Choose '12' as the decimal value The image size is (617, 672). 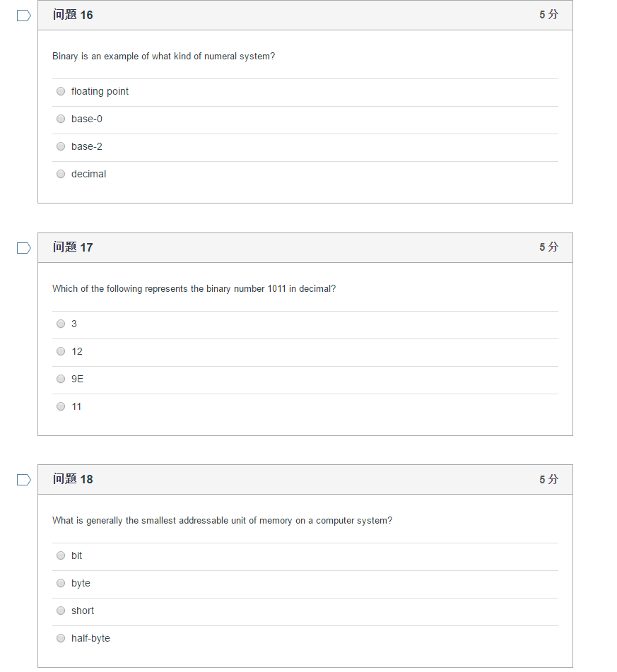pyautogui.click(x=61, y=351)
